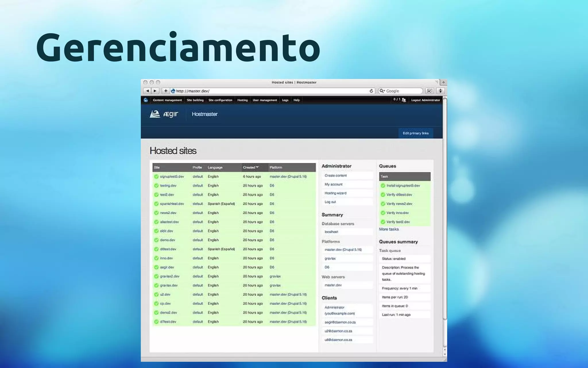Click Hosting wizard link
This screenshot has height=368, width=588.
(336, 193)
